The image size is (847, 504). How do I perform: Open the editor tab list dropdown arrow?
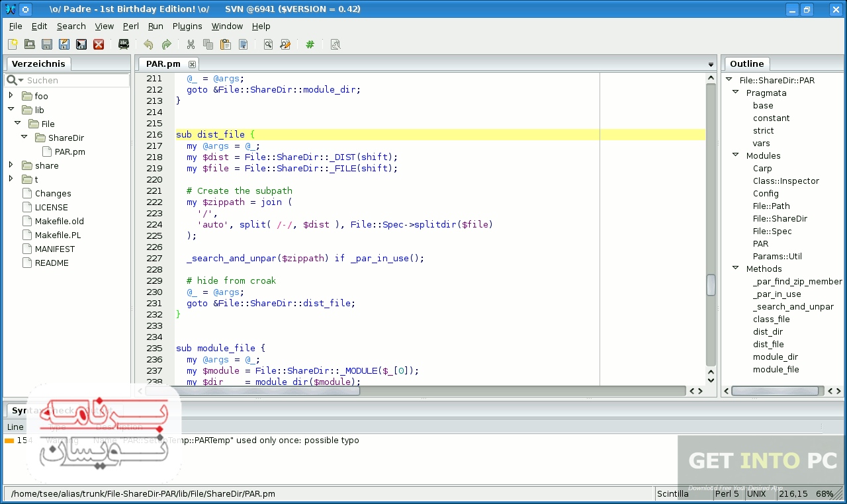(x=711, y=65)
